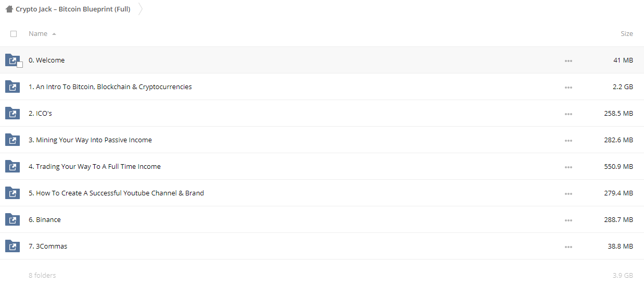
Task: Select Crypto Jack – Bitcoin Blueprint breadcrumb
Action: [x=73, y=9]
